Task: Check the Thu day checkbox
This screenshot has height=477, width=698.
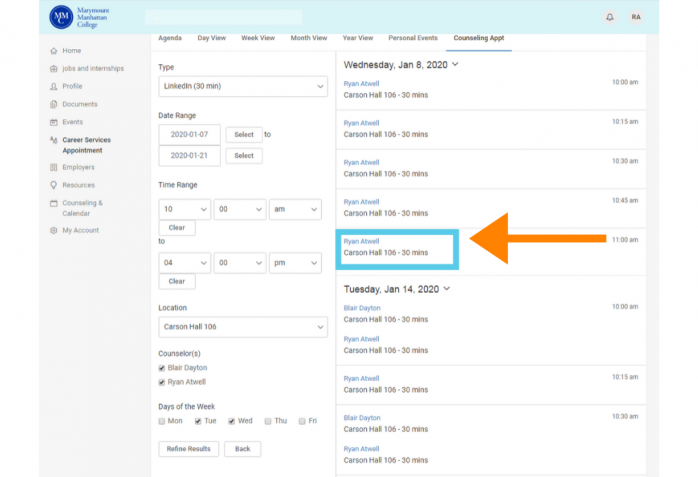Action: click(267, 421)
